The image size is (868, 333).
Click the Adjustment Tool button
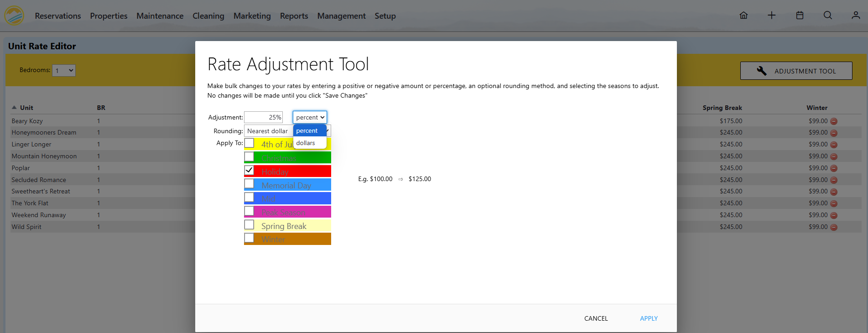point(796,71)
